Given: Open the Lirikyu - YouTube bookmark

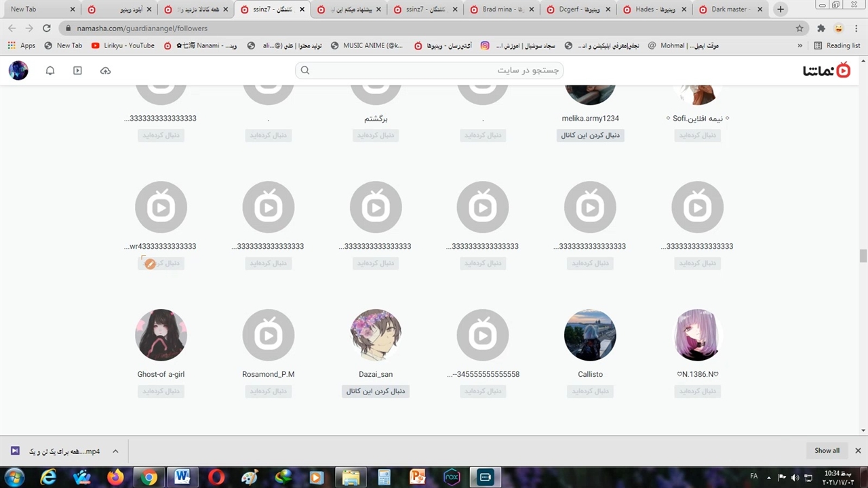Looking at the screenshot, I should click(x=123, y=45).
